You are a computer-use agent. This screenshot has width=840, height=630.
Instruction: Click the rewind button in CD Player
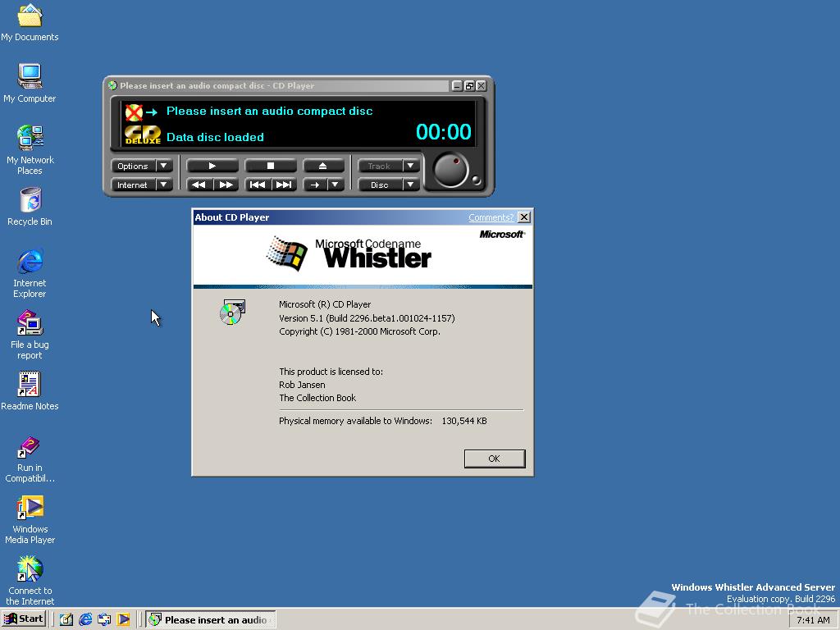point(199,185)
